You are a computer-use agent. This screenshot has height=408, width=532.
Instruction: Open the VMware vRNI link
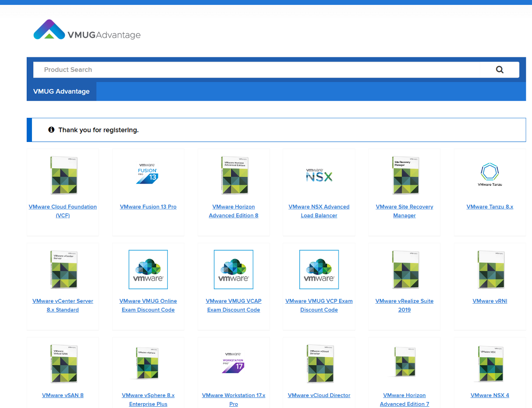pos(490,301)
